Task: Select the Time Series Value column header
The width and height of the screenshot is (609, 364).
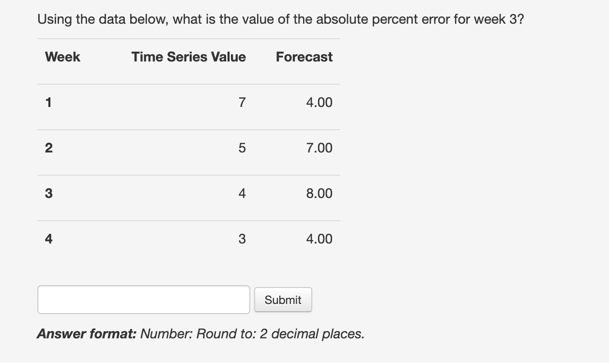Action: [188, 57]
